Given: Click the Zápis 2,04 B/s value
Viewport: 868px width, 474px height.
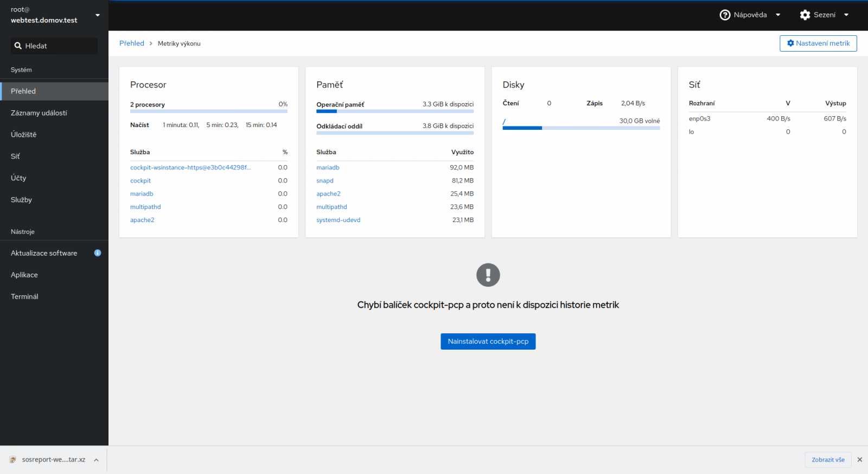Looking at the screenshot, I should coord(633,103).
